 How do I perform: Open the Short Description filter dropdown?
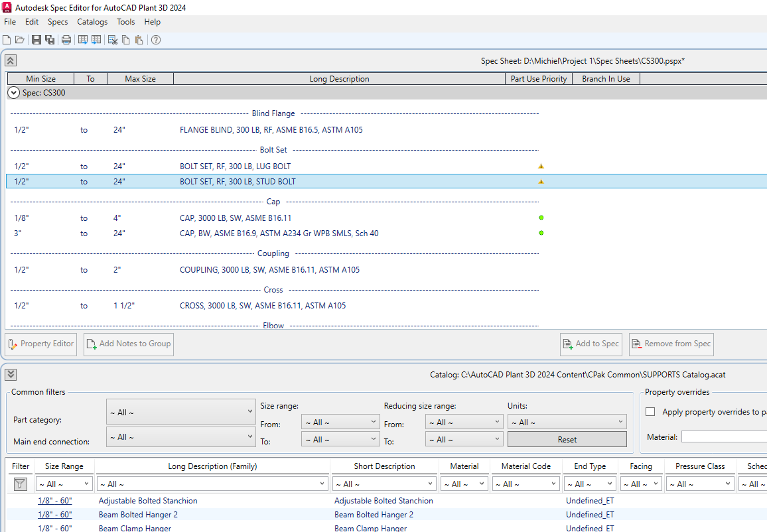click(x=384, y=484)
